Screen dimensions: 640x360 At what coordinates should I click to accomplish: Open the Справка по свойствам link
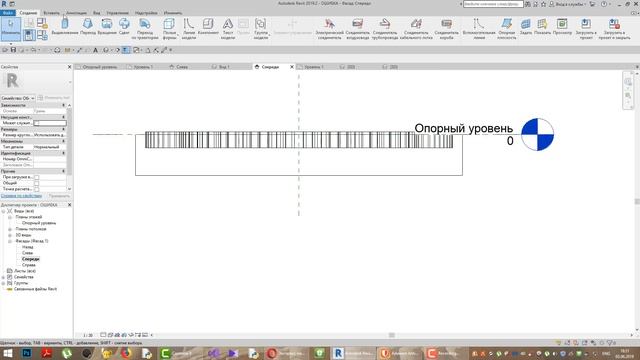(x=21, y=196)
